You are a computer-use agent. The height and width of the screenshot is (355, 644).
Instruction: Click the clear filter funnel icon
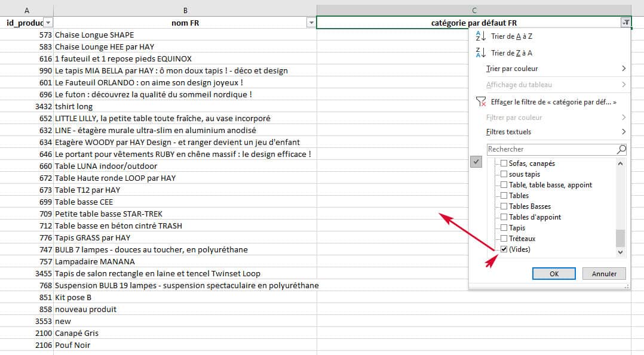[x=480, y=102]
